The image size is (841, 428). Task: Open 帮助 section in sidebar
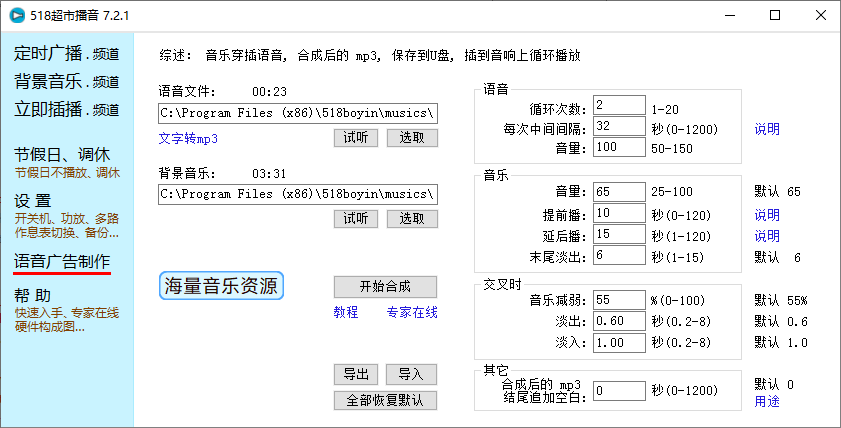(x=33, y=295)
